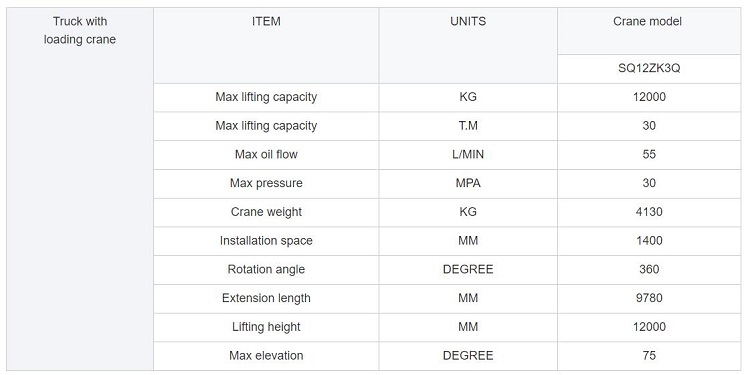The image size is (750, 375).
Task: Select the MPA units cell
Action: pos(468,184)
